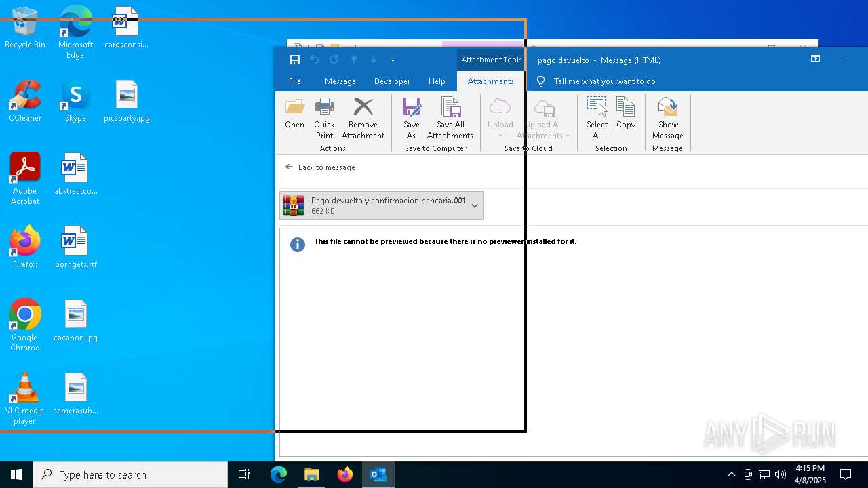
Task: Switch to the Message ribbon tab
Action: click(x=340, y=81)
